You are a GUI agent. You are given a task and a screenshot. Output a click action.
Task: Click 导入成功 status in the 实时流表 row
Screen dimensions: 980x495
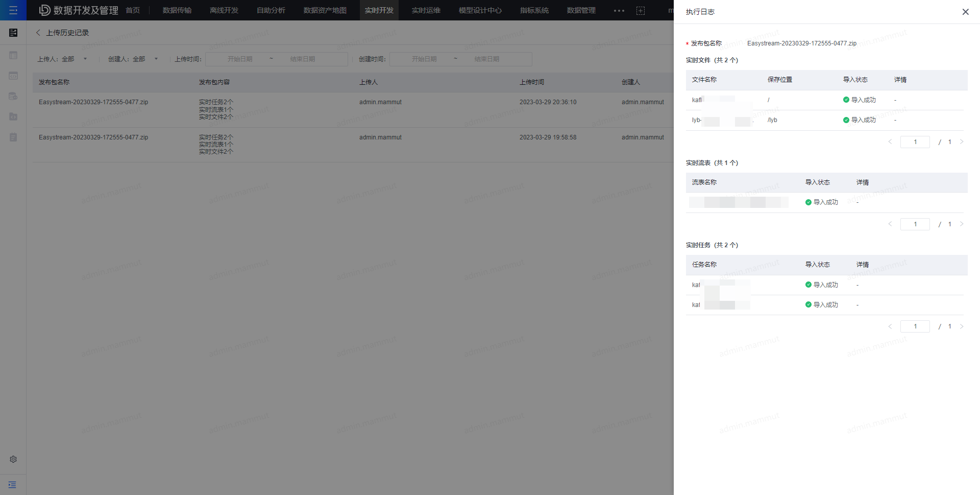[x=822, y=202]
